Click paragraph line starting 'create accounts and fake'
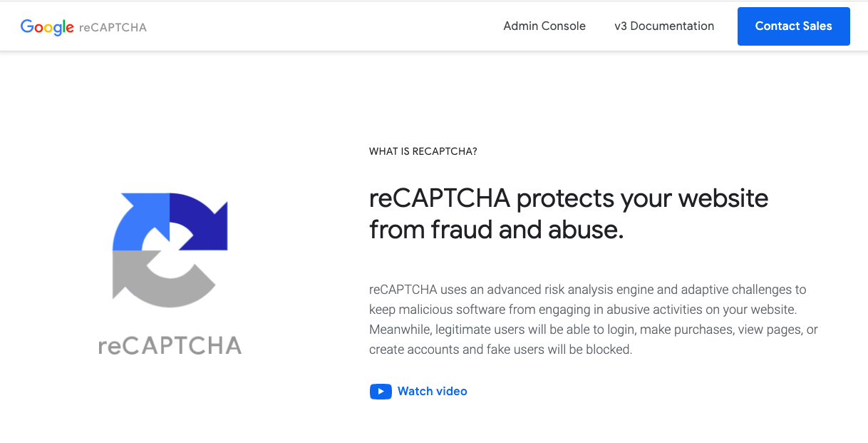Image resolution: width=868 pixels, height=443 pixels. (x=500, y=350)
